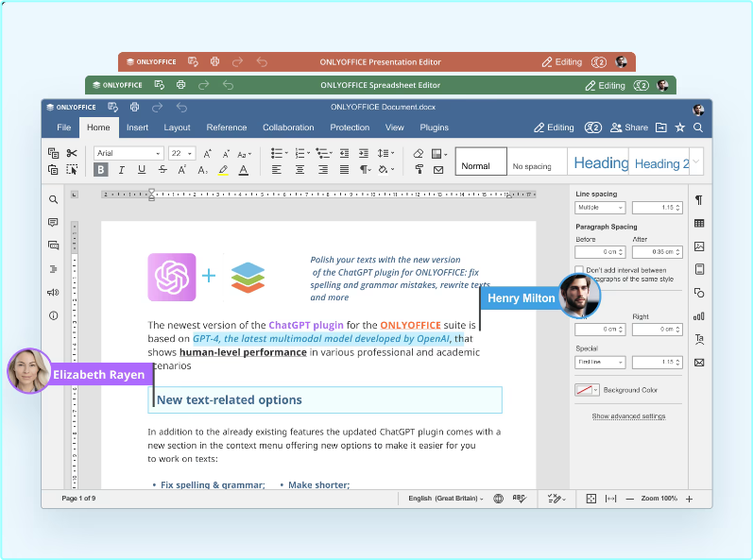Viewport: 753px width, 560px height.
Task: Center align the paragraph text
Action: tap(299, 170)
